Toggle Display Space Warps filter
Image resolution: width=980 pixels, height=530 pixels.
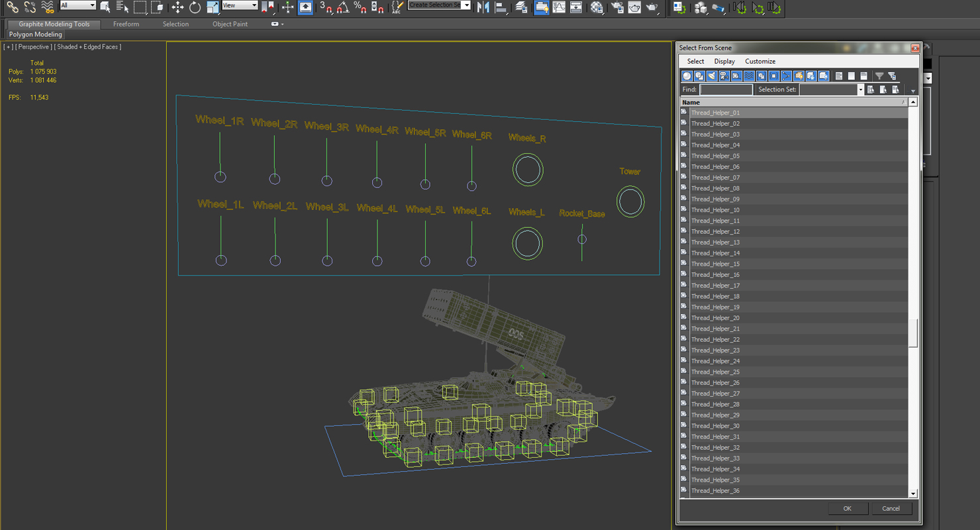749,76
